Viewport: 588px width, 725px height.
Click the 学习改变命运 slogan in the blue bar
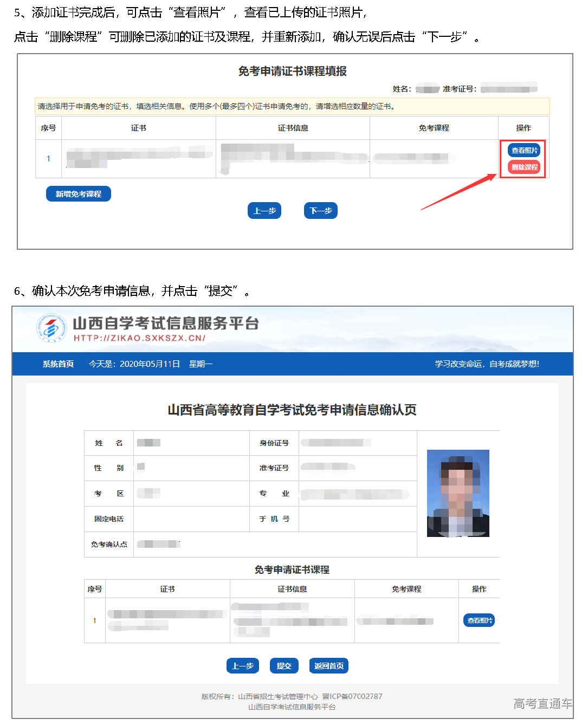487,364
